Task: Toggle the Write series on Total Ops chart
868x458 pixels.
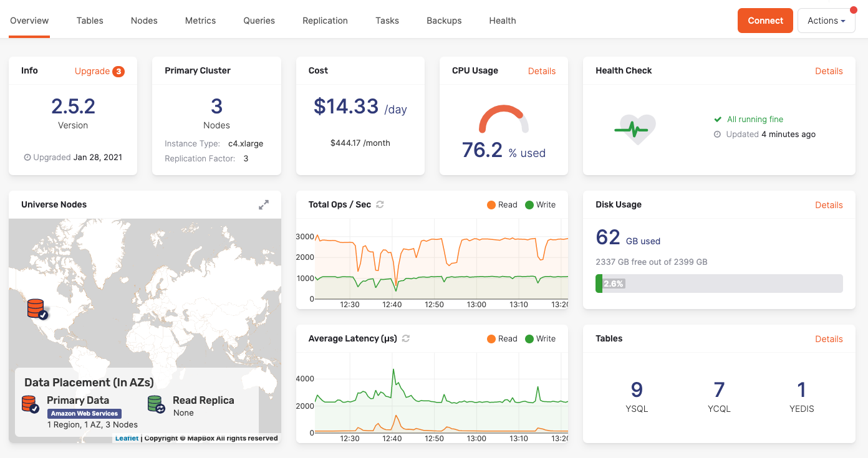Action: click(x=540, y=204)
